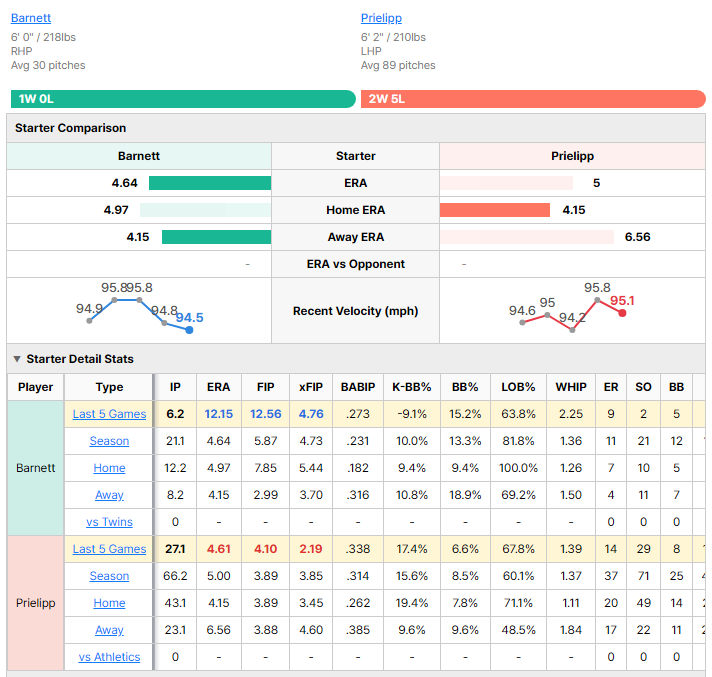This screenshot has width=712, height=677.
Task: Click the Avg 30 pitches text
Action: 48,65
